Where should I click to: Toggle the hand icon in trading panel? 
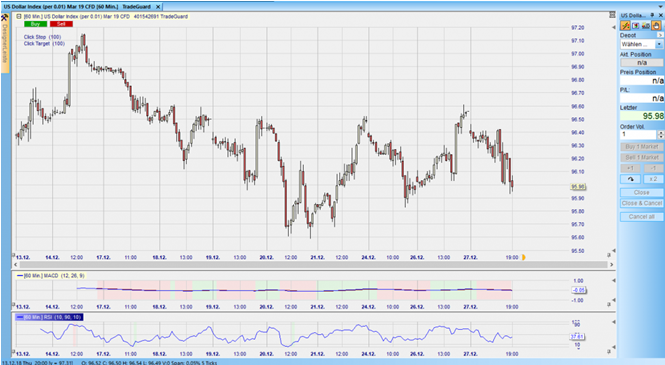coord(656,26)
